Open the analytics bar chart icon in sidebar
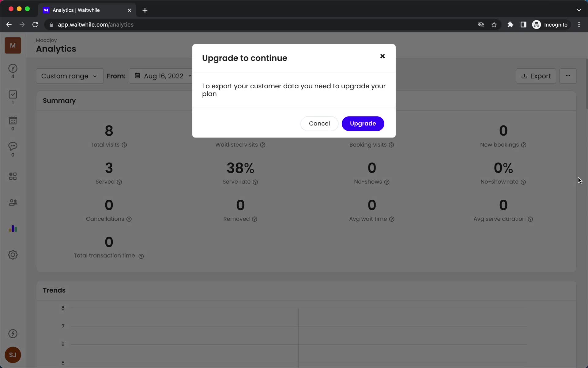This screenshot has height=368, width=588. [x=13, y=229]
